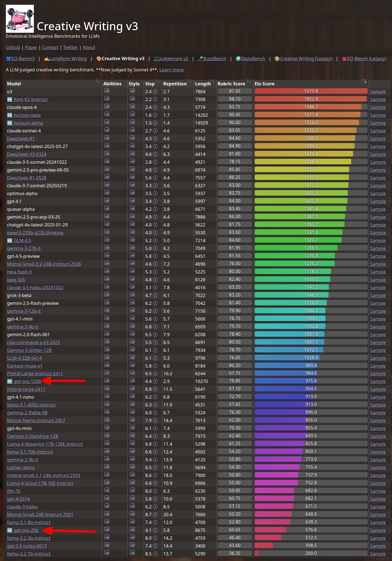Viewport: 392px width, 561px height.
Task: Click the Slop info icon for Kimi-K2-Instruct
Action: 155,99
